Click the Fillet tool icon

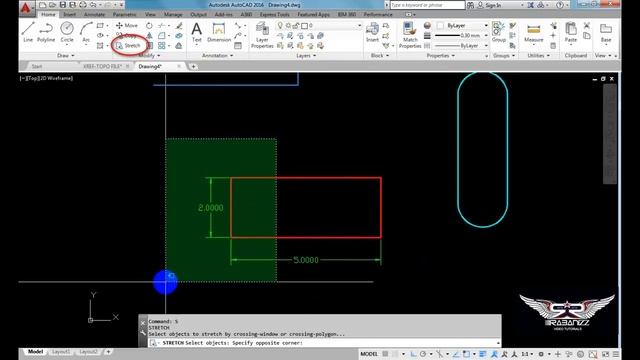pyautogui.click(x=162, y=36)
